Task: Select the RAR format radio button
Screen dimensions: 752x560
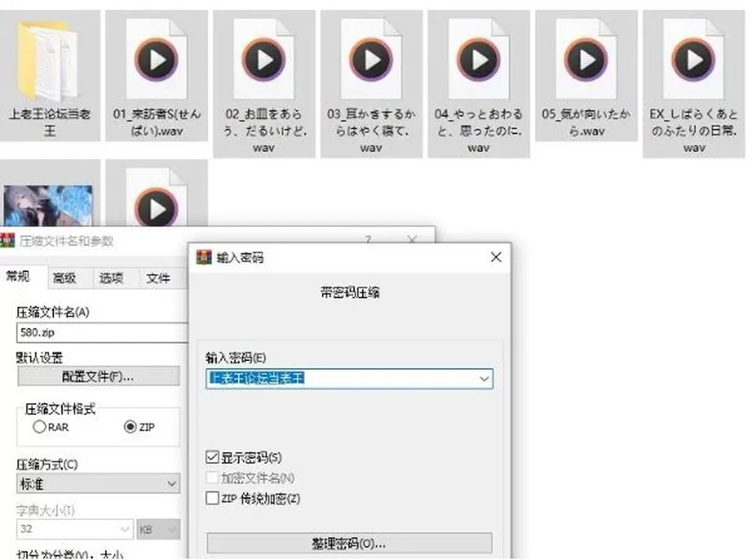Action: [x=39, y=427]
